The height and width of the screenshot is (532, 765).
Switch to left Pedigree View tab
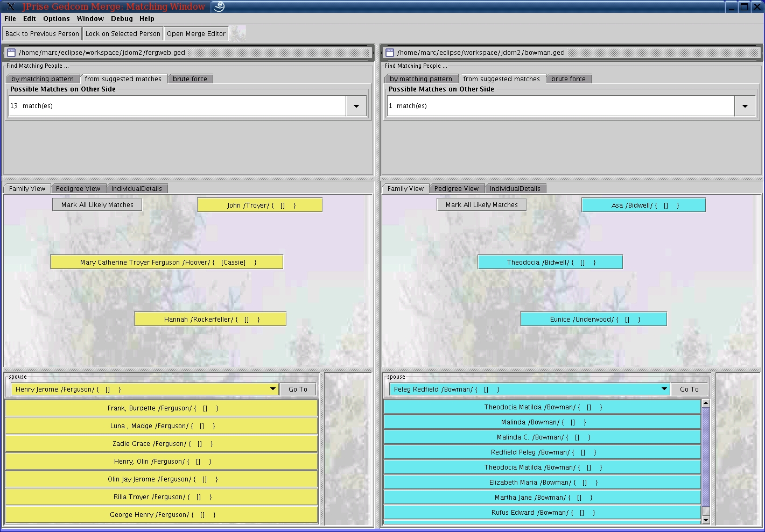tap(78, 189)
